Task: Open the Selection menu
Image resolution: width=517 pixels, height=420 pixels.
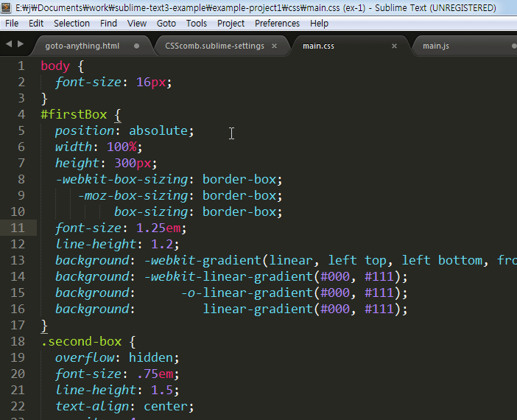Action: tap(72, 23)
